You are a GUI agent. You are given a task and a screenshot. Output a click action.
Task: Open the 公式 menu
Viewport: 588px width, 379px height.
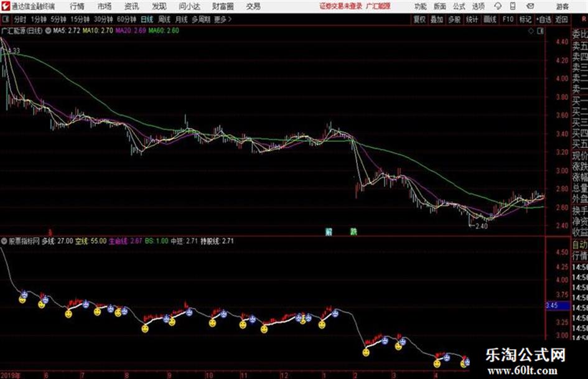[459, 6]
